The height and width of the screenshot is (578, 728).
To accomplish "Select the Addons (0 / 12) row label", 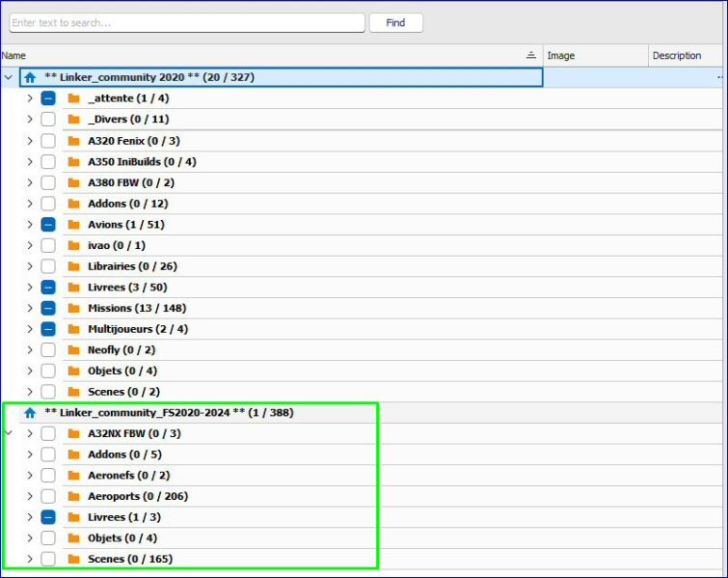I will 128,204.
